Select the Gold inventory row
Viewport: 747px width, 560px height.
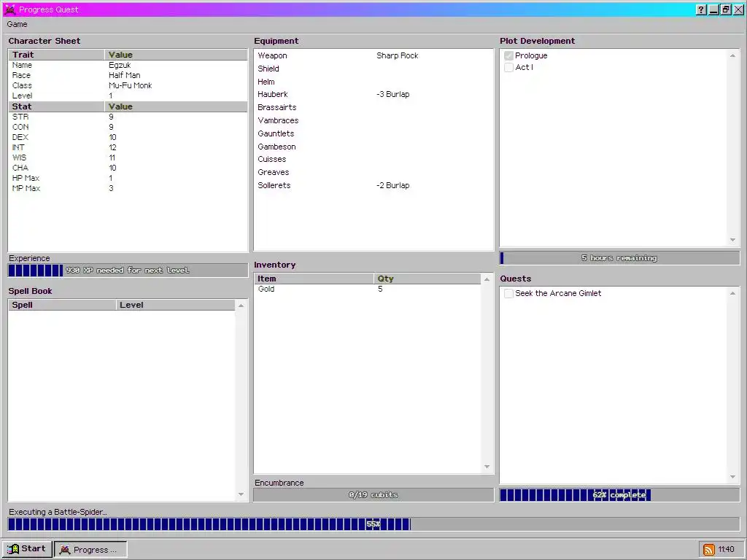tap(368, 289)
